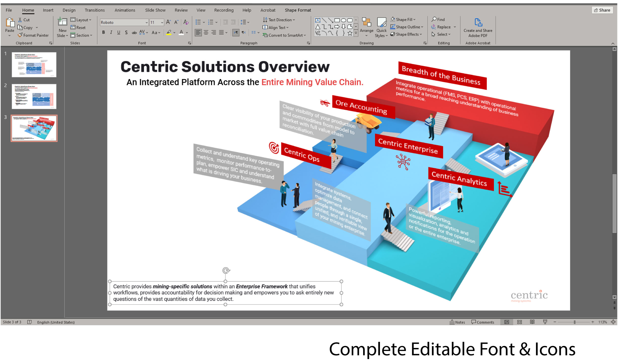Toggle underline formatting
This screenshot has height=364, width=618.
pos(119,32)
